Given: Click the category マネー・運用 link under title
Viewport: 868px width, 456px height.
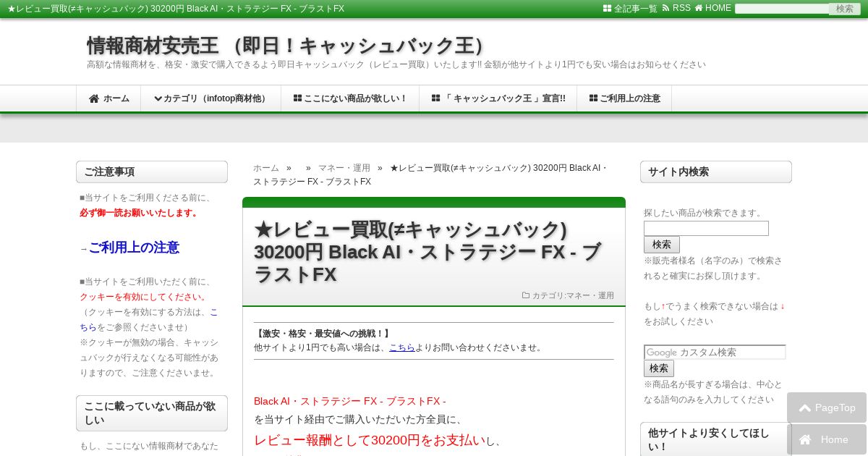Looking at the screenshot, I should point(590,295).
